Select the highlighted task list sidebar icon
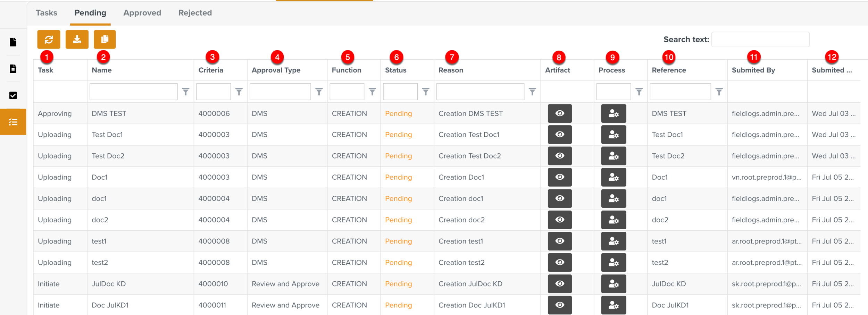 pyautogui.click(x=13, y=122)
